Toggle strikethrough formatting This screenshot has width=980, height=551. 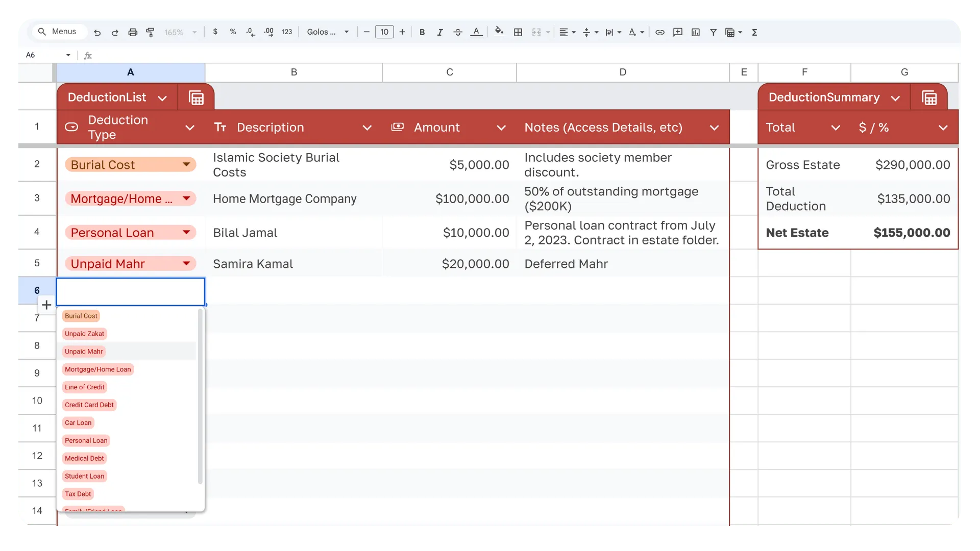[458, 32]
